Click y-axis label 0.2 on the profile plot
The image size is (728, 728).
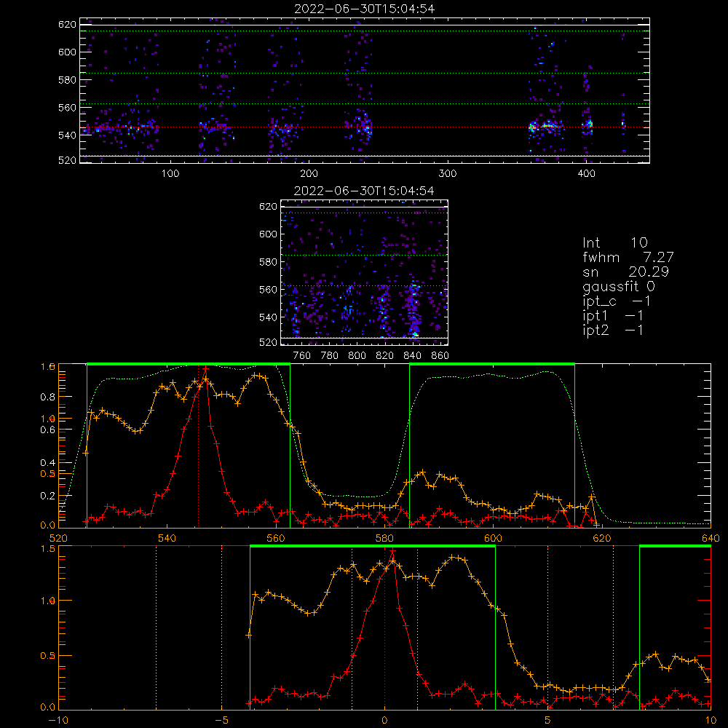pyautogui.click(x=48, y=495)
